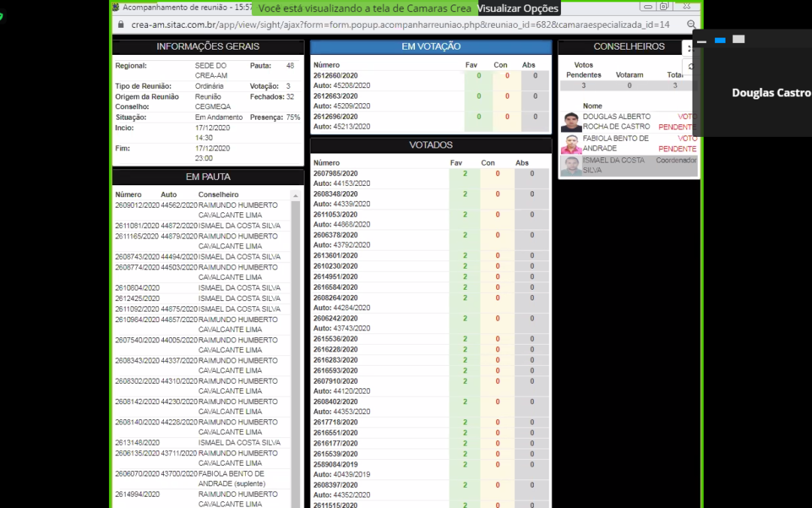Click Fabiola Bento de Andrade (suplente) entry
The height and width of the screenshot is (508, 812).
(x=232, y=479)
